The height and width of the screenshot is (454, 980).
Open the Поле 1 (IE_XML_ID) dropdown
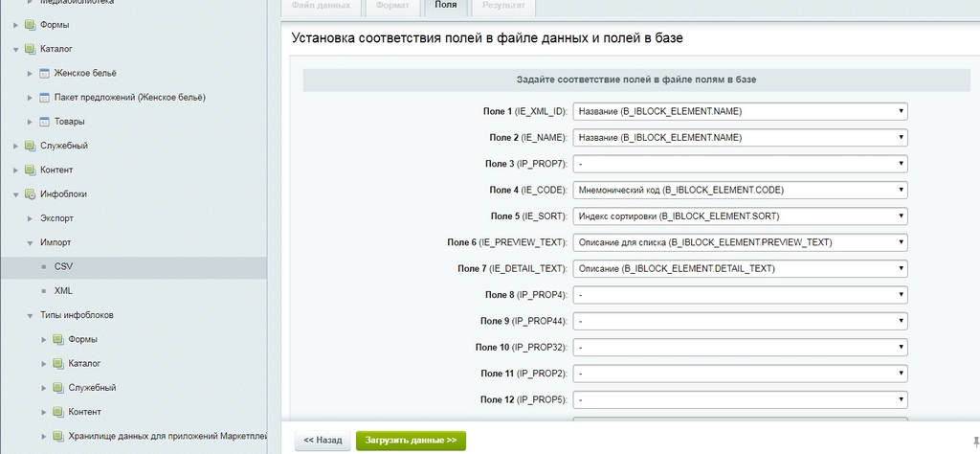(740, 111)
